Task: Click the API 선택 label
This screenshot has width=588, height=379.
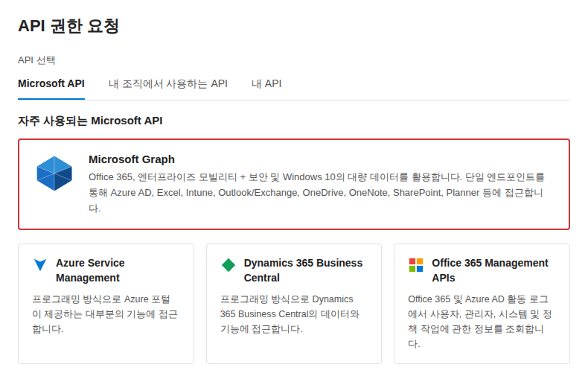Action: [x=36, y=60]
